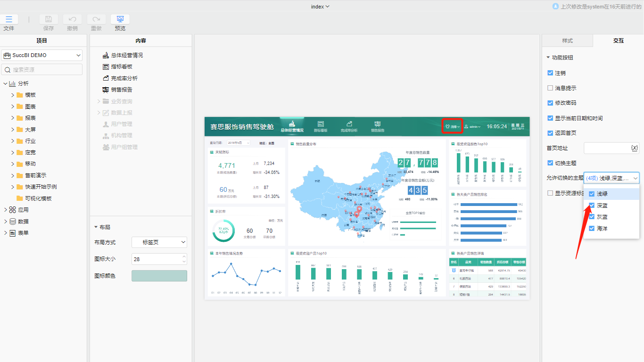Viewport: 644px width, 362px height.
Task: Open the 布局方式 dropdown
Action: pyautogui.click(x=159, y=242)
